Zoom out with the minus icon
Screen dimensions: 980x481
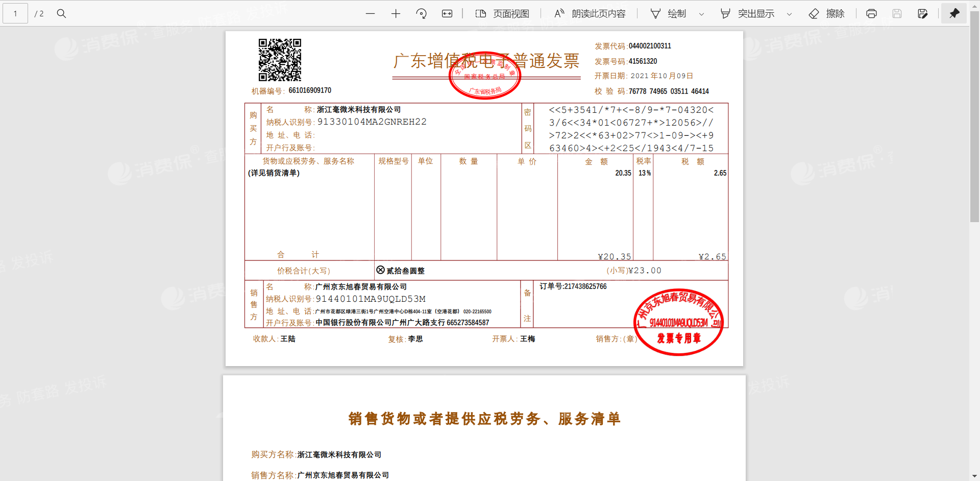tap(370, 14)
